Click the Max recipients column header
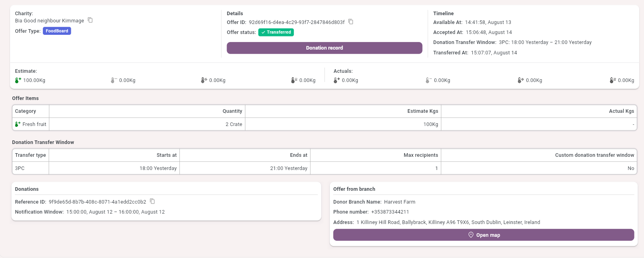Image resolution: width=644 pixels, height=258 pixels. tap(420, 155)
